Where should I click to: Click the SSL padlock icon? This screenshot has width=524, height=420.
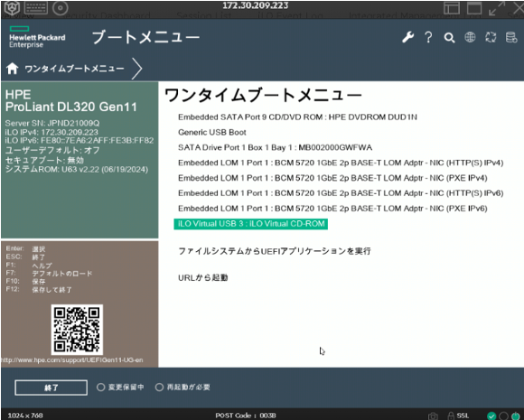[451, 415]
